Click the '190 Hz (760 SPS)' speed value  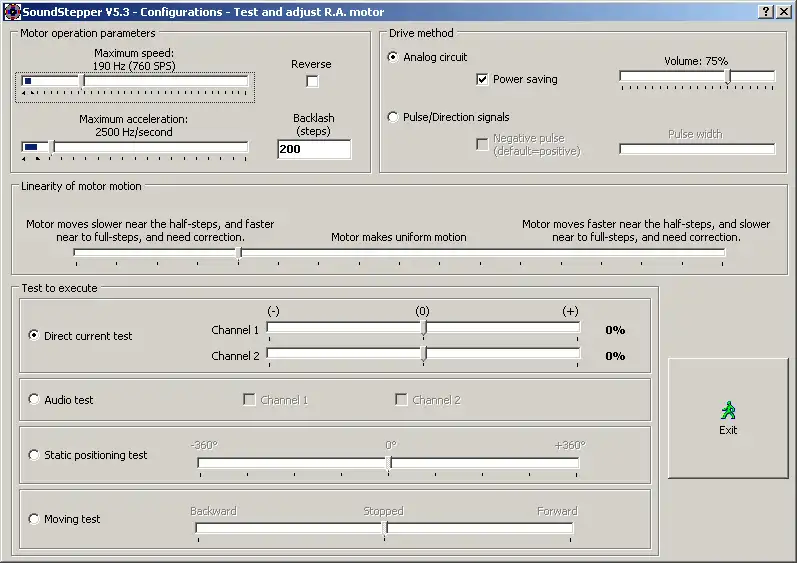pyautogui.click(x=134, y=66)
